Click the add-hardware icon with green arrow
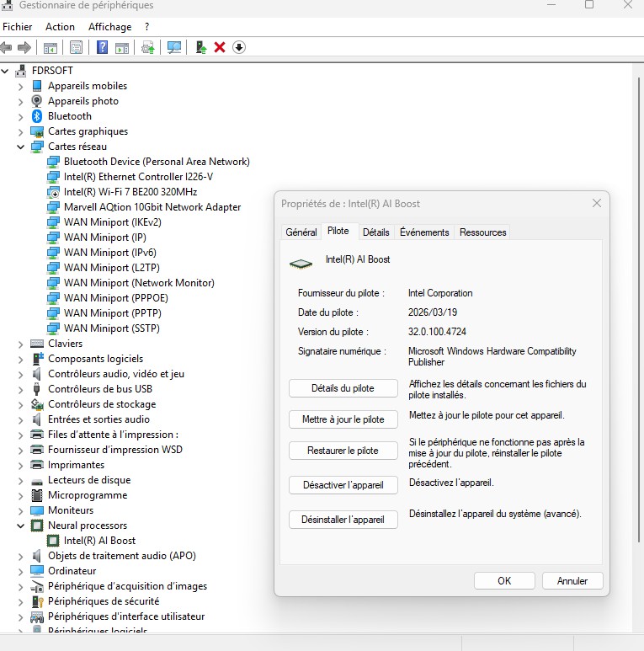Viewport: 644px width, 651px height. 200,47
